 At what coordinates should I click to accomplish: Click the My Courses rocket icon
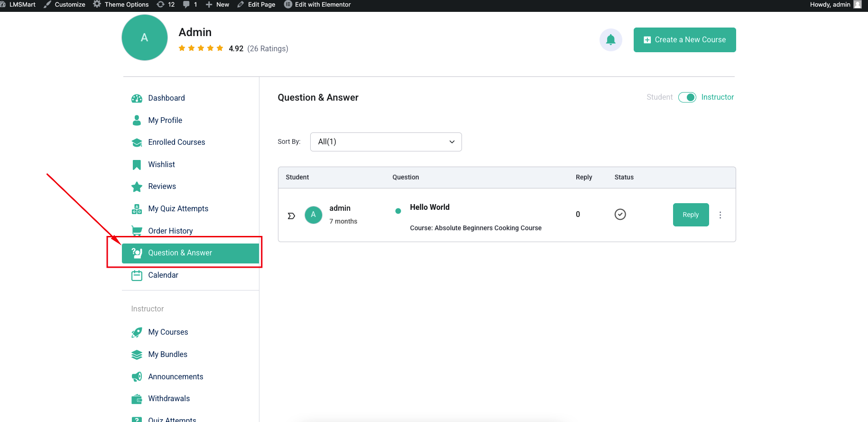pos(137,332)
